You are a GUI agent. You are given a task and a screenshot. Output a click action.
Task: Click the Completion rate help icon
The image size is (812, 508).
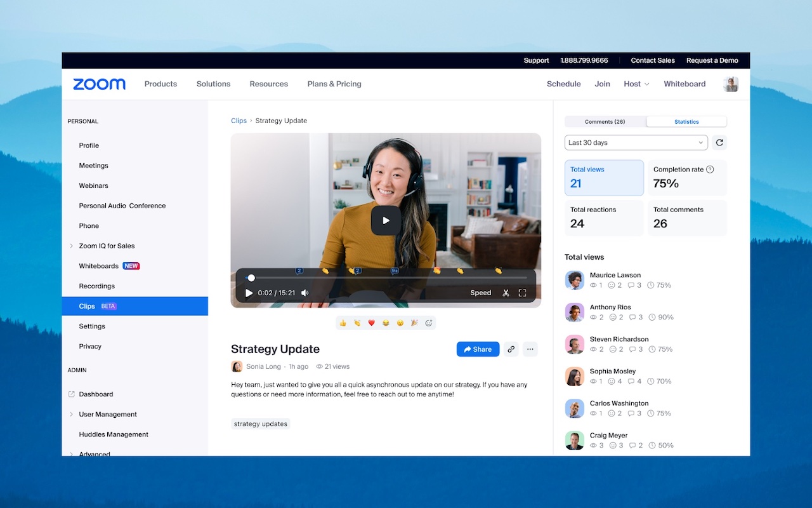click(x=710, y=170)
